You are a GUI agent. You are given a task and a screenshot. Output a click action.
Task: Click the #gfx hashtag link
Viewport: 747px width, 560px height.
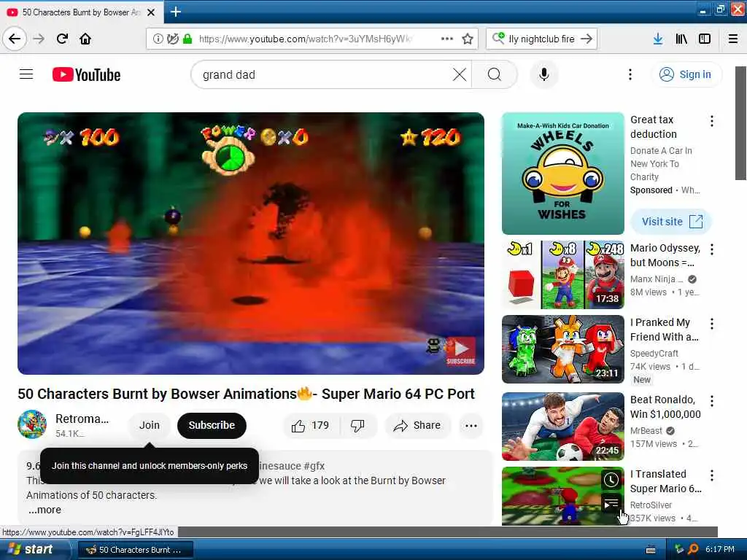click(314, 466)
